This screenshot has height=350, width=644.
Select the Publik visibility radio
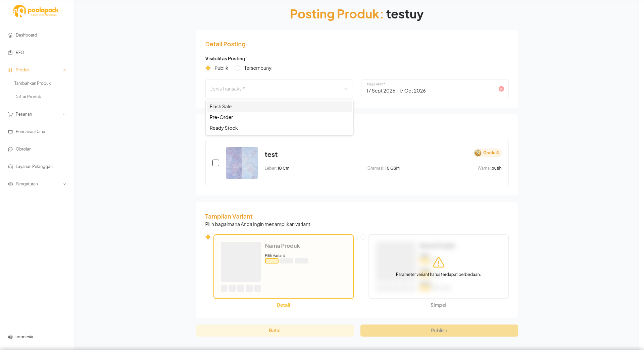point(208,68)
